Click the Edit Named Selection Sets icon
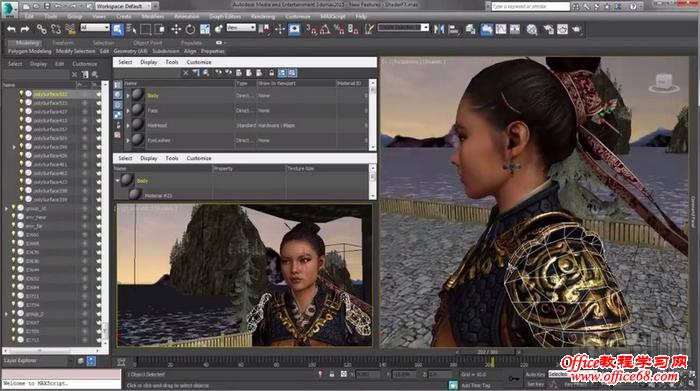The image size is (700, 391). 369,29
